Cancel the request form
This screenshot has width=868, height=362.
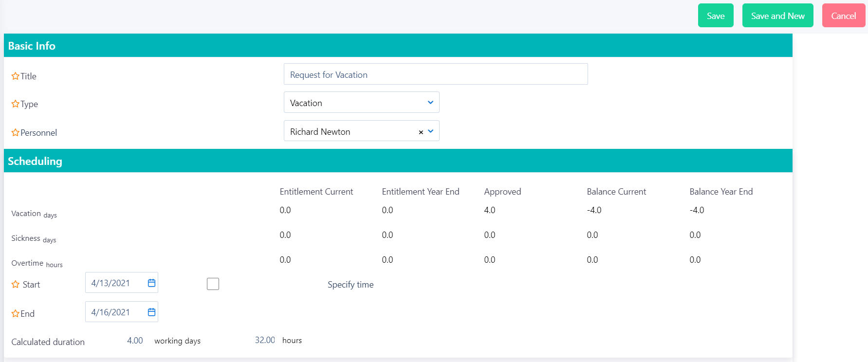click(x=843, y=16)
